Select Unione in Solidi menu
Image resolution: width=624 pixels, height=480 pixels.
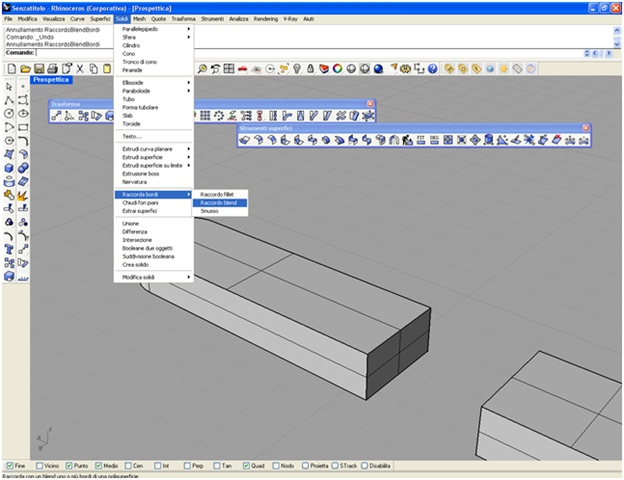(154, 224)
